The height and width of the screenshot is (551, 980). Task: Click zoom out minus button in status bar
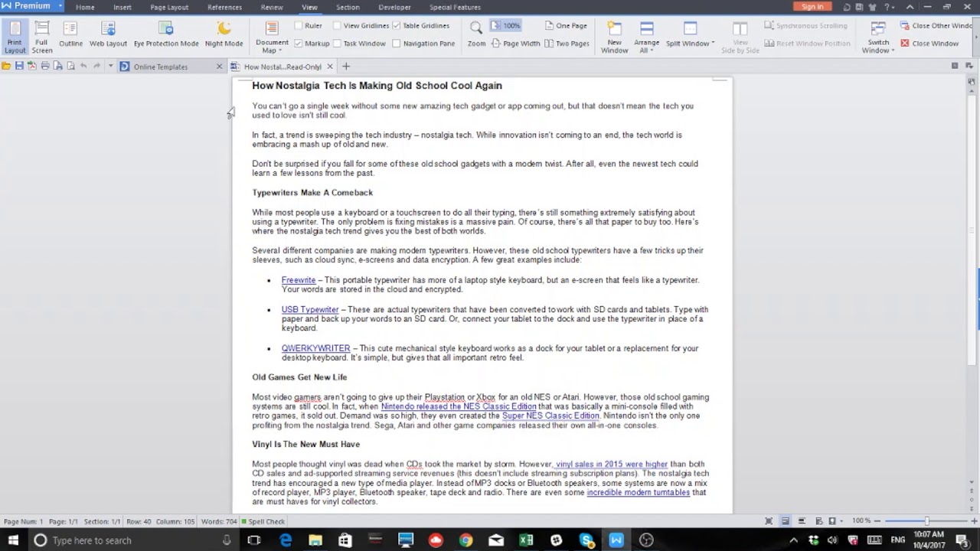(878, 521)
